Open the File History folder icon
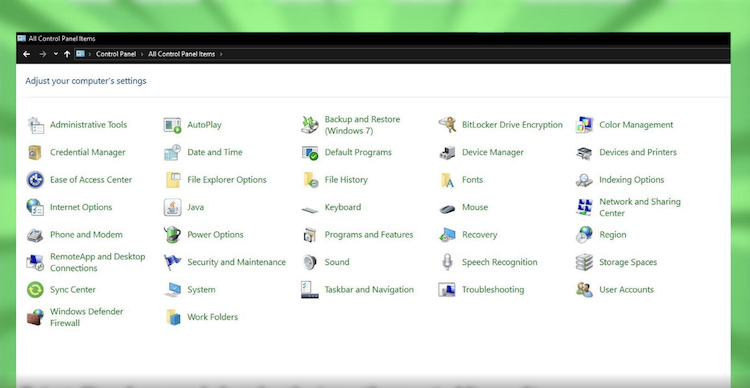 tap(310, 180)
